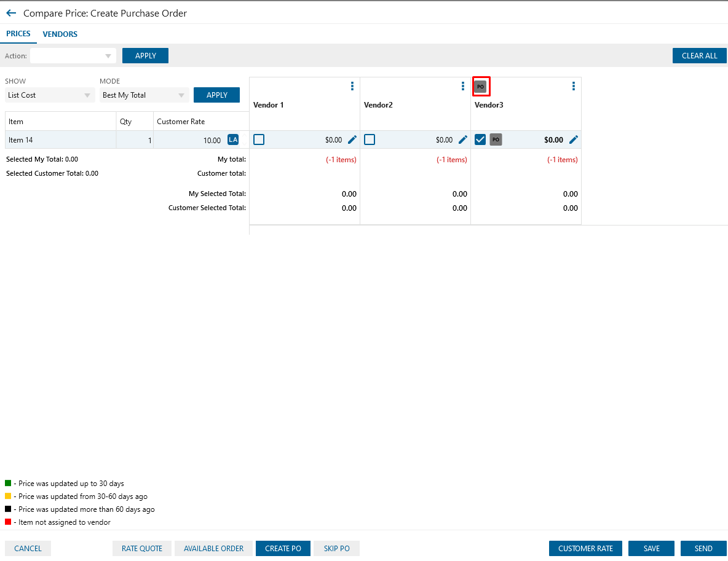Open the Action dropdown
The image size is (728, 561).
pyautogui.click(x=73, y=56)
